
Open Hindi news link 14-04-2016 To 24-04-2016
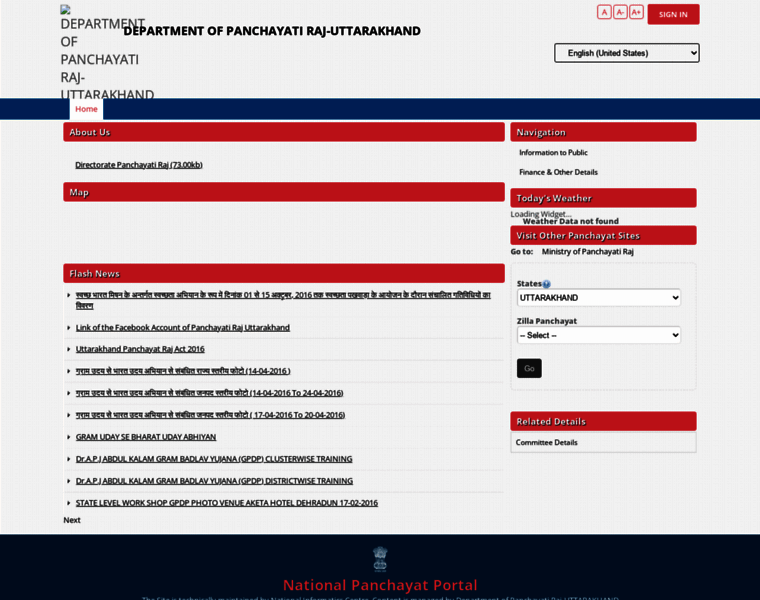pos(209,393)
